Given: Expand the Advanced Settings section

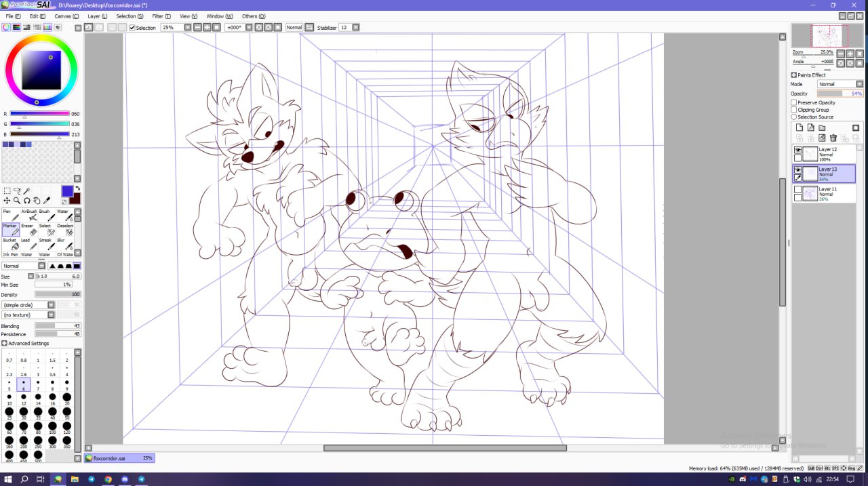Looking at the screenshot, I should click(5, 343).
